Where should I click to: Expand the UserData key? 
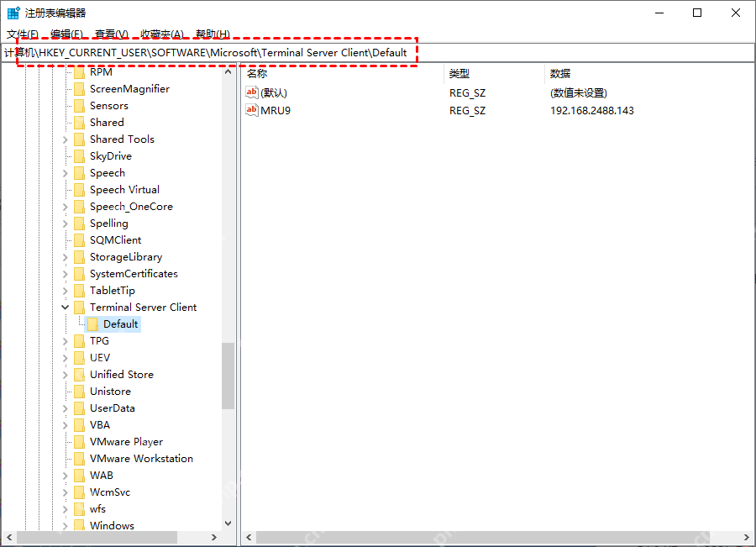(65, 408)
